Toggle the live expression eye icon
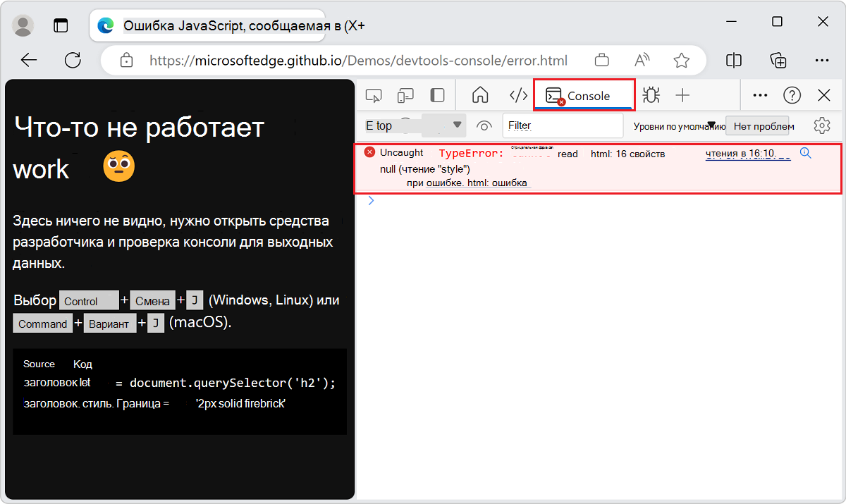846x504 pixels. [x=484, y=125]
